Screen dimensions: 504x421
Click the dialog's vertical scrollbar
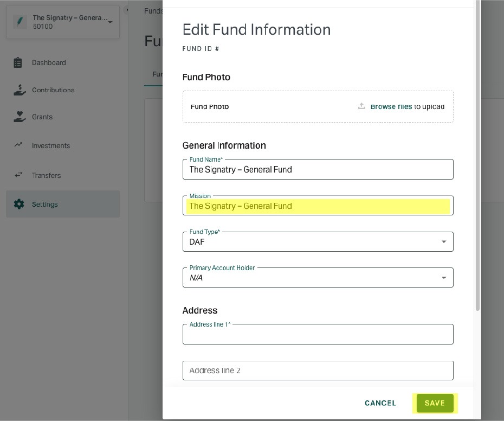click(477, 156)
